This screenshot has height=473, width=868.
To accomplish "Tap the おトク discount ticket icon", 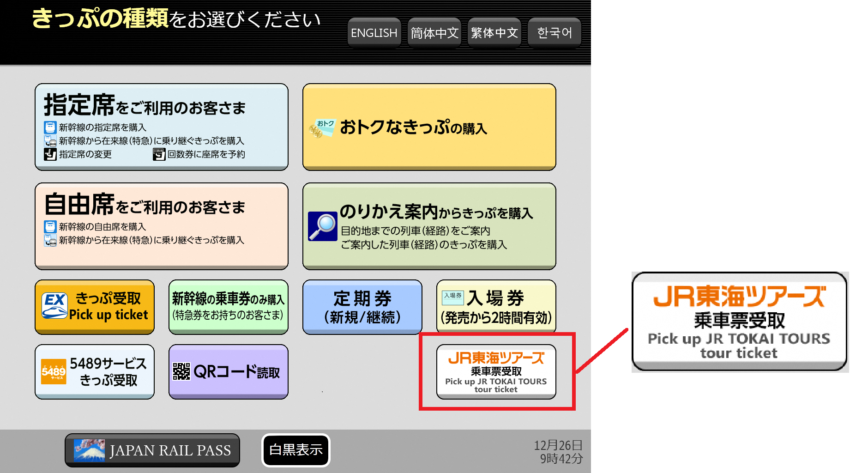I will point(322,128).
